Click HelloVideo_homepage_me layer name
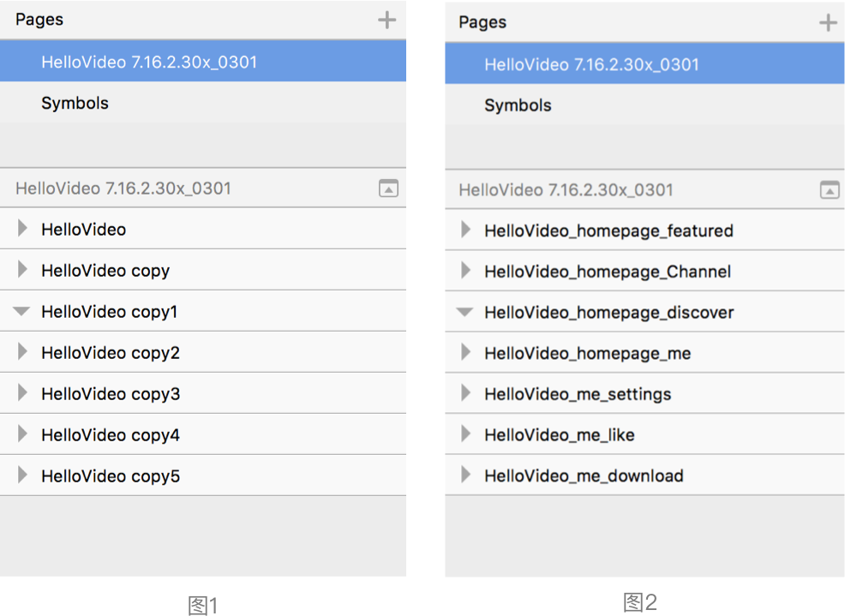Viewport: 845px width, 616px height. click(x=587, y=353)
